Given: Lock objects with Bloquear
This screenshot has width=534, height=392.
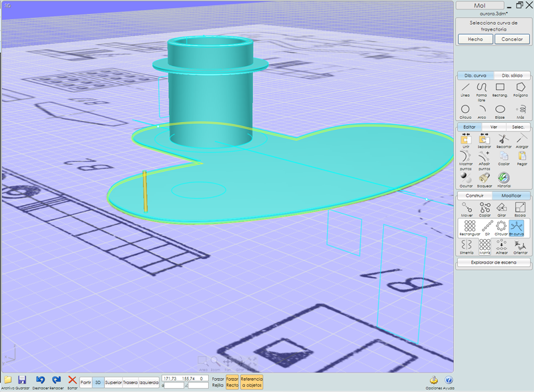Looking at the screenshot, I should [x=485, y=180].
